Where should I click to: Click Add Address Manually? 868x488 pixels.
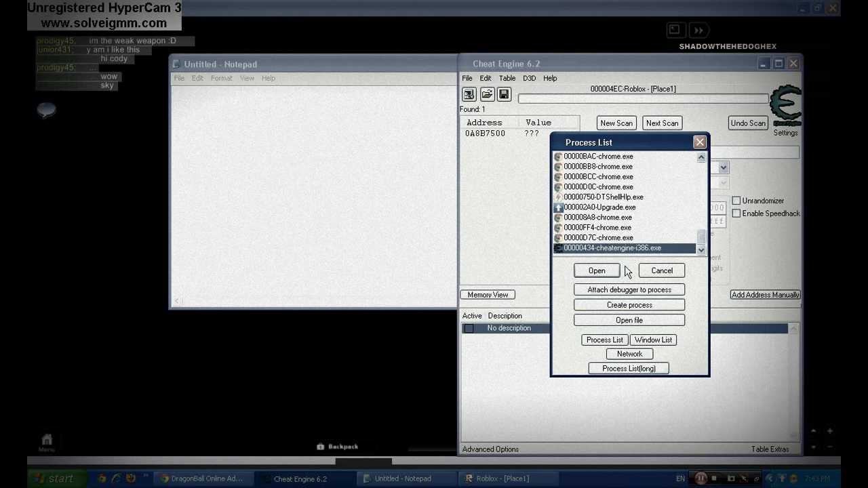click(766, 295)
